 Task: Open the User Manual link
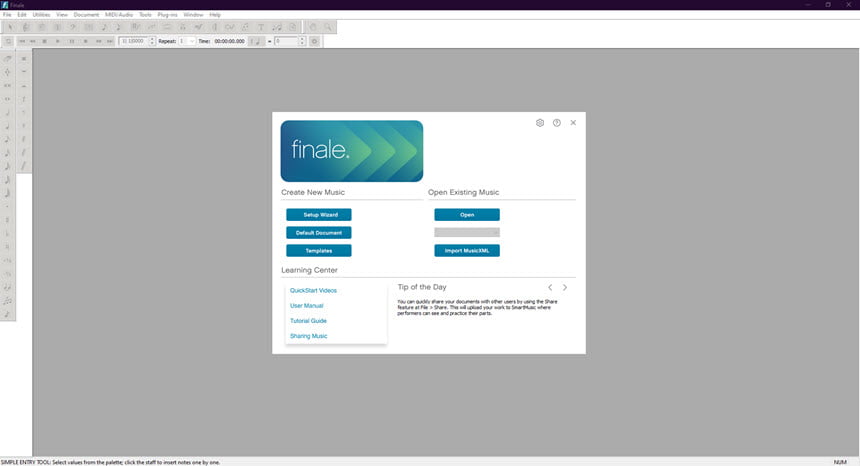(x=307, y=306)
